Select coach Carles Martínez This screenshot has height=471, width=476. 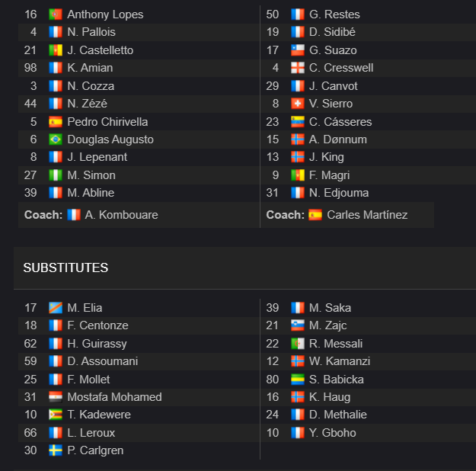pos(367,215)
